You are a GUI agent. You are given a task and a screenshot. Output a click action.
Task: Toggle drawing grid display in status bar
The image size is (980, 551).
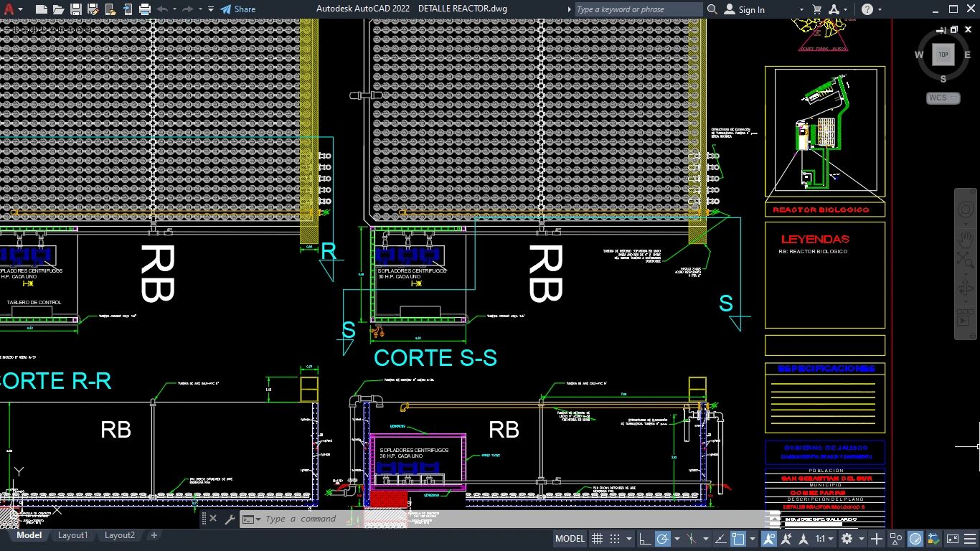pyautogui.click(x=596, y=539)
